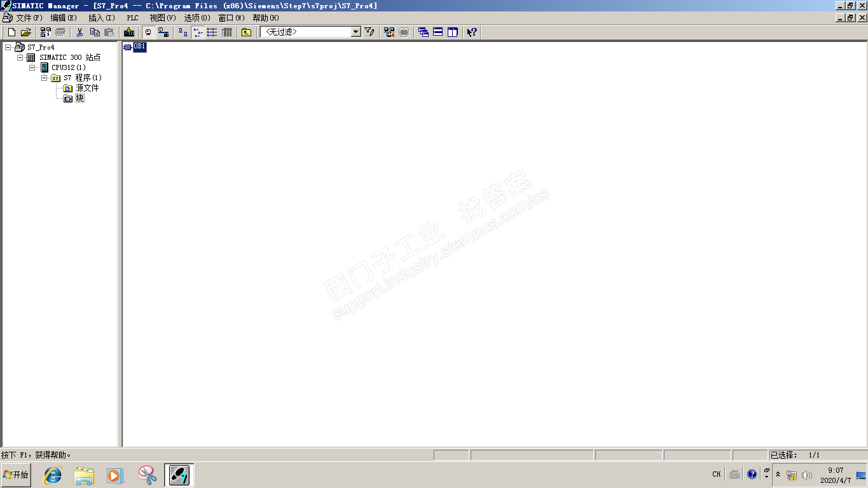The image size is (868, 488).
Task: Switch to Online view icon
Action: pyautogui.click(x=163, y=32)
